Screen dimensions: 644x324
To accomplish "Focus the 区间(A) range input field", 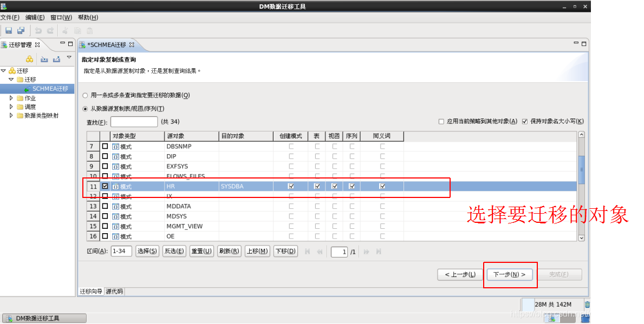I will tap(121, 251).
